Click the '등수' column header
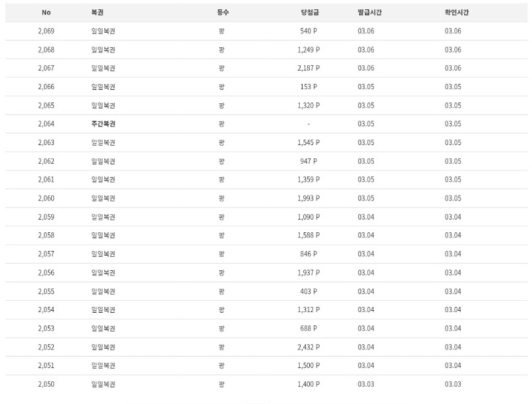The image size is (532, 404). (x=222, y=13)
